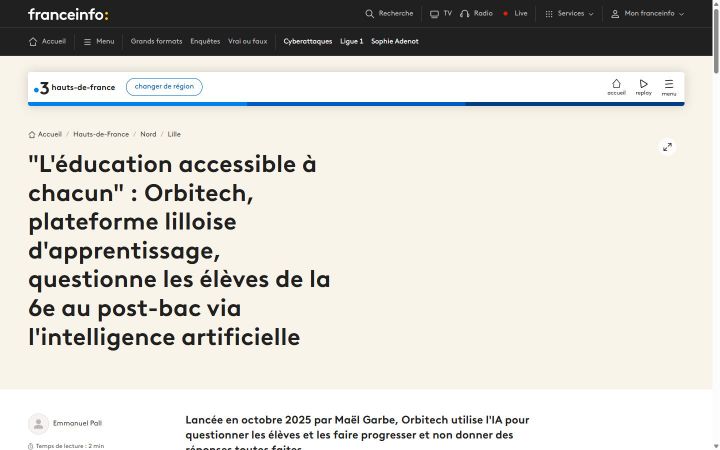
Task: Go to Accueil in top navigation bar
Action: tap(47, 41)
